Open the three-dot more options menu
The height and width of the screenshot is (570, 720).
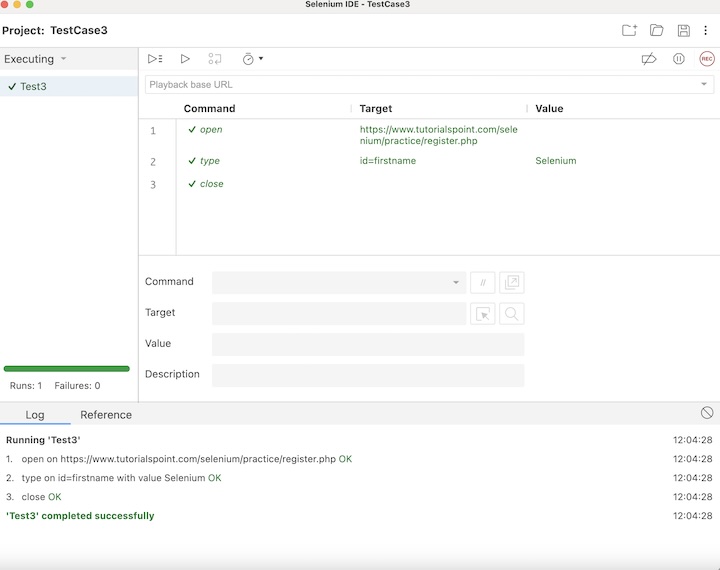(705, 30)
